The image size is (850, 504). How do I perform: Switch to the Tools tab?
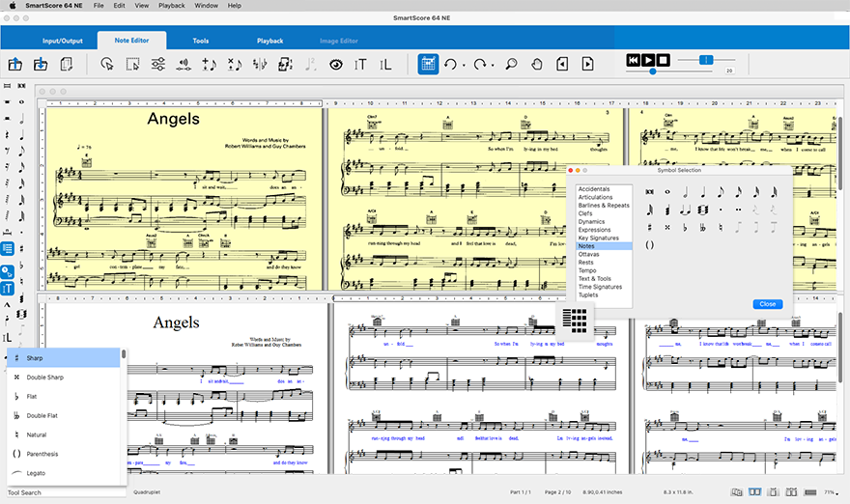click(x=201, y=41)
